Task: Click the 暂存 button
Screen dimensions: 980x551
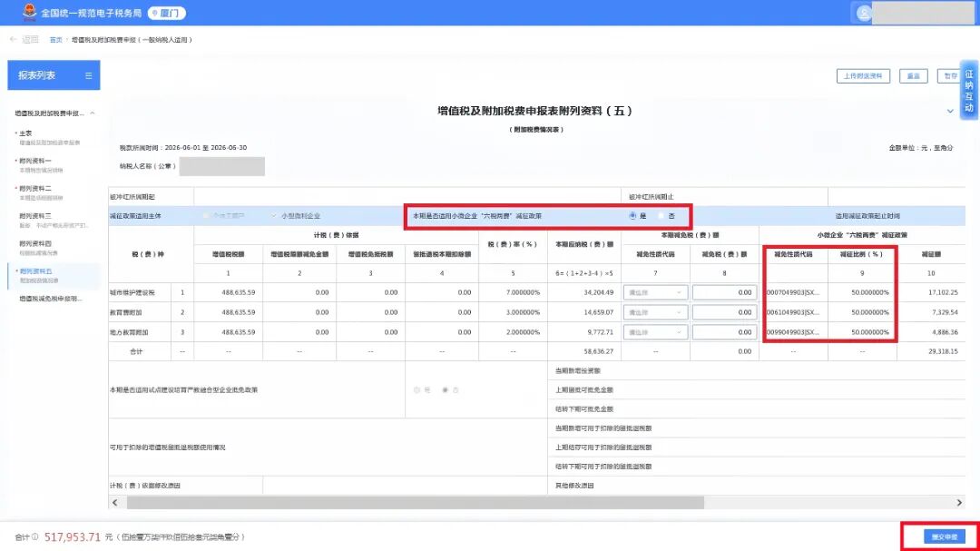Action: point(950,75)
